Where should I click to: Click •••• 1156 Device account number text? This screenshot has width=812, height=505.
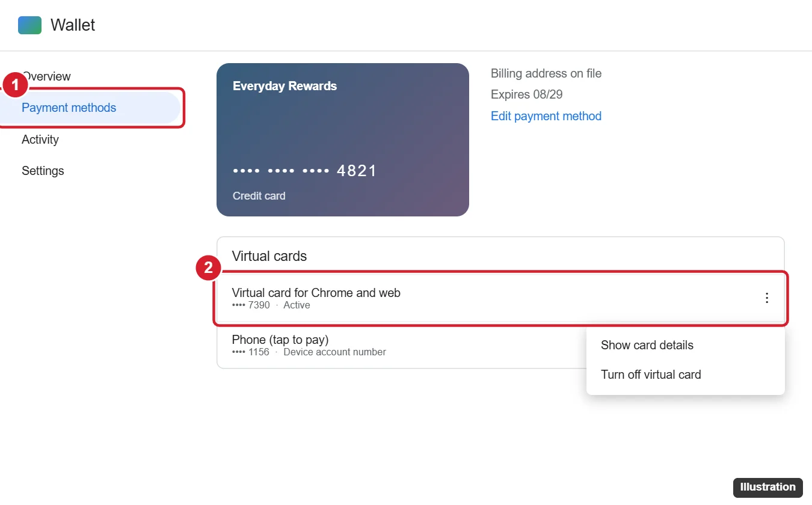309,352
